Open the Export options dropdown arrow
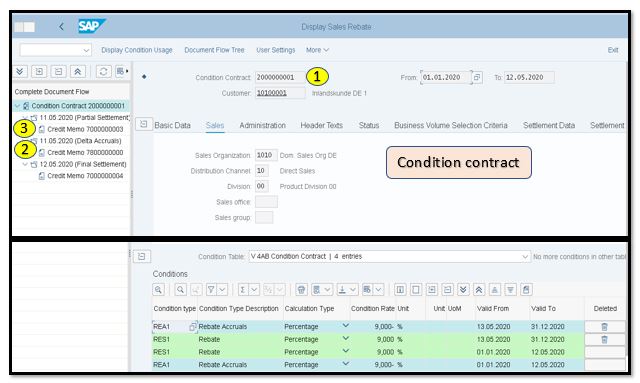 [353, 289]
